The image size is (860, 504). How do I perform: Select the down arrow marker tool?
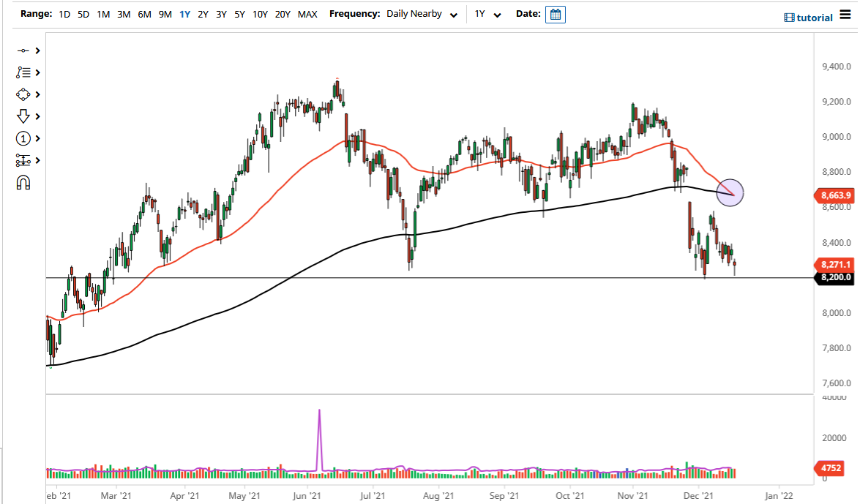pyautogui.click(x=23, y=116)
